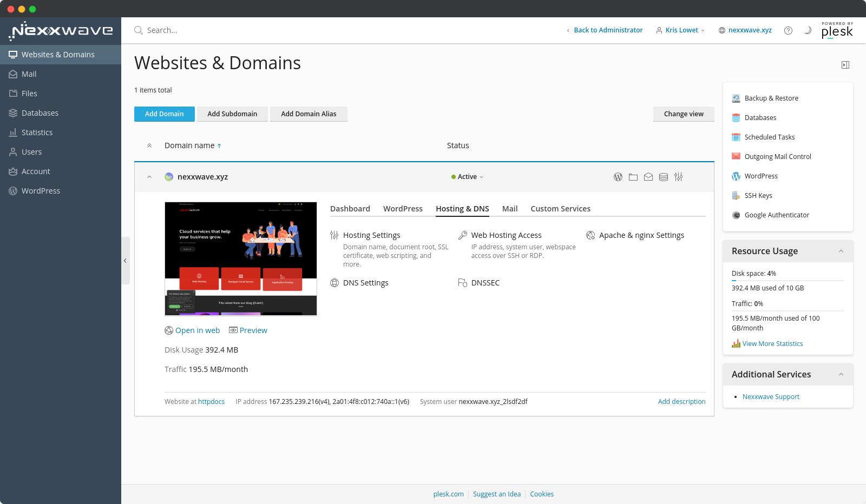Click the Change view button
The width and height of the screenshot is (866, 504).
pyautogui.click(x=684, y=114)
